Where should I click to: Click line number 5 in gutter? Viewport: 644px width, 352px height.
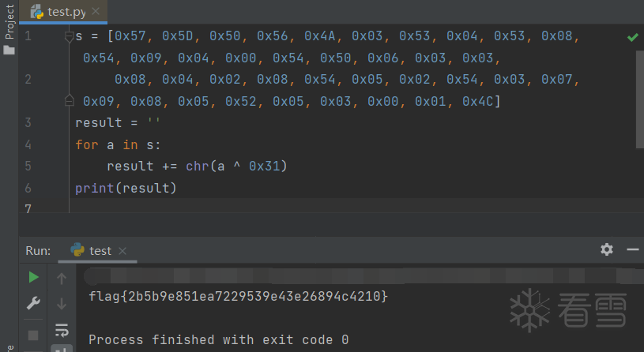(x=28, y=167)
